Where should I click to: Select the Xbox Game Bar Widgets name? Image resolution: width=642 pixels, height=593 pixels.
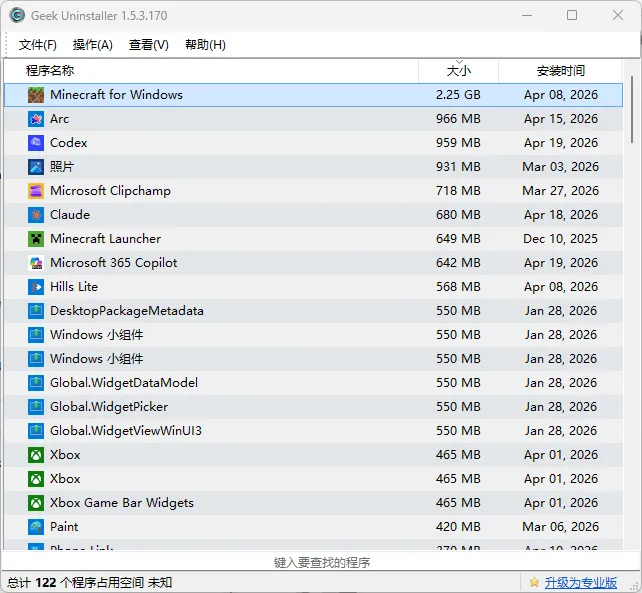122,503
